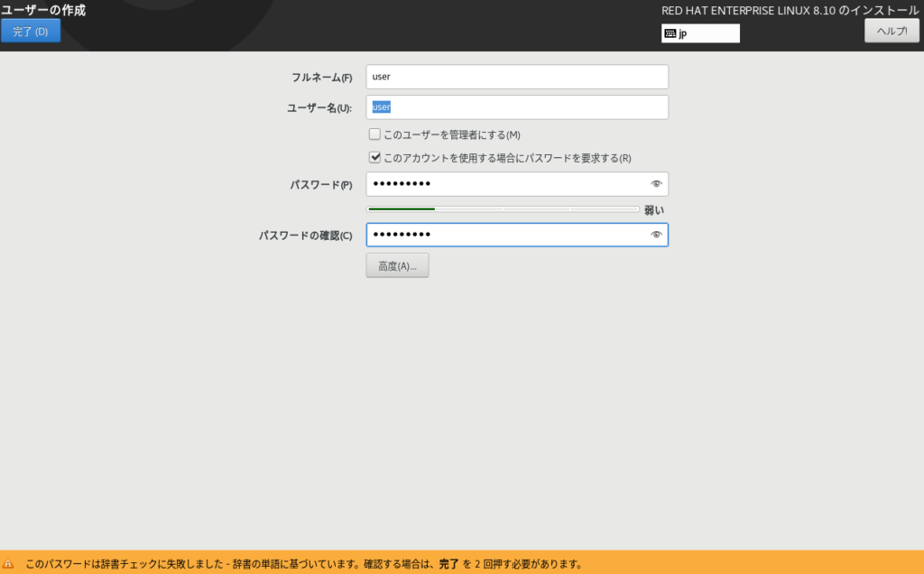Uncheck the require password for account checkbox

coord(374,158)
